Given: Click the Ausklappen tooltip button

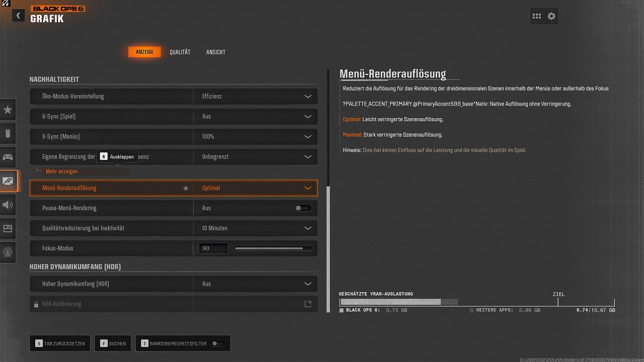Looking at the screenshot, I should pyautogui.click(x=117, y=157).
